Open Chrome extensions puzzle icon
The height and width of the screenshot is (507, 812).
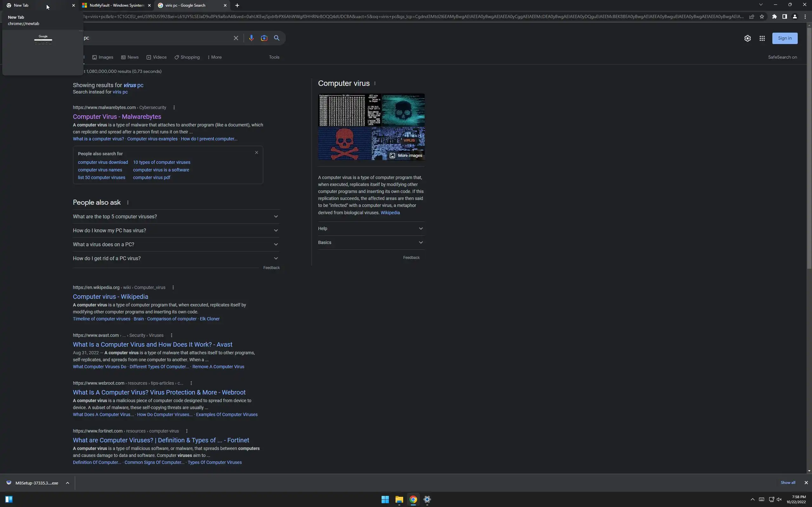(x=774, y=17)
